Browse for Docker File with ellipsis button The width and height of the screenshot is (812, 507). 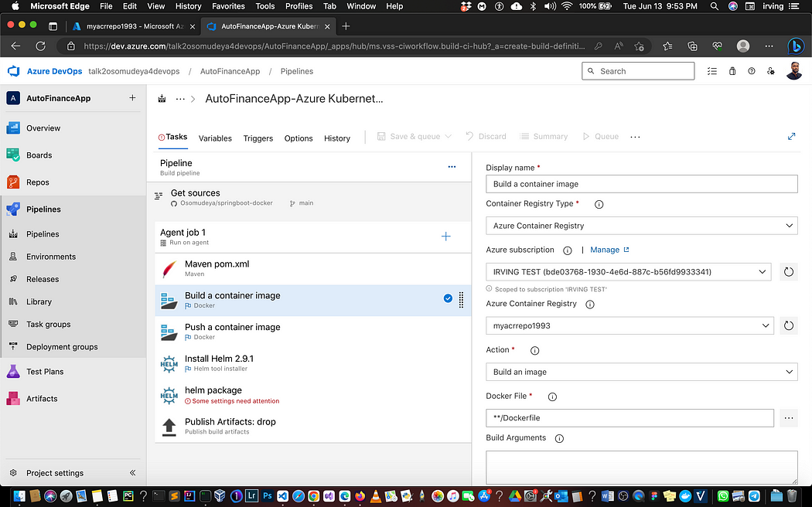788,418
